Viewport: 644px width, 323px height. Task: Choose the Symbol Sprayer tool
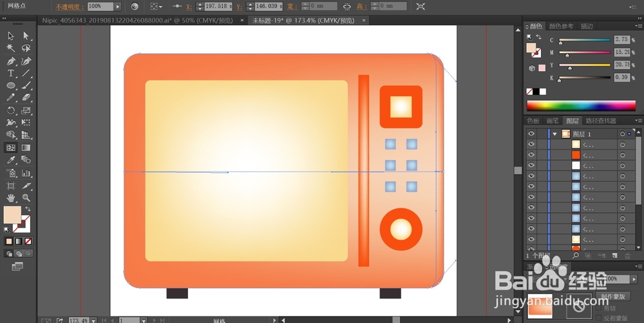[11, 173]
